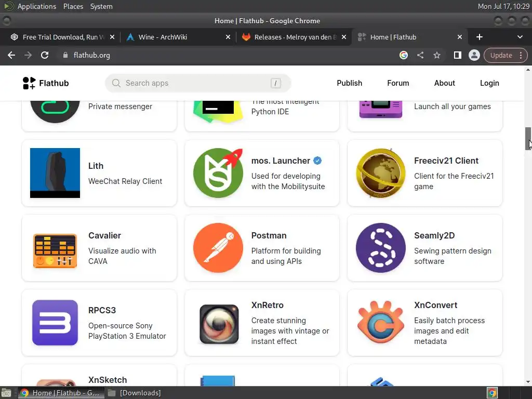
Task: Click the clock showing Mon Jul 17
Action: point(503,6)
